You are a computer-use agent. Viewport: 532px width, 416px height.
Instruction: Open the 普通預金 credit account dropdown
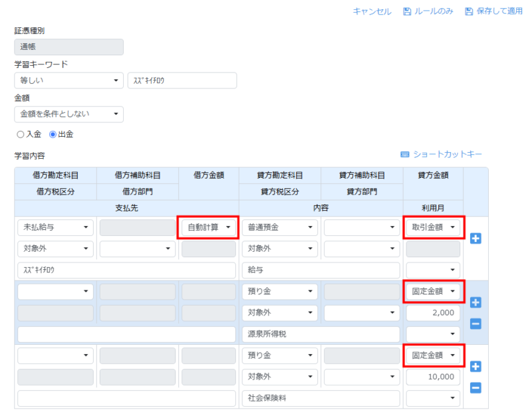(x=279, y=227)
